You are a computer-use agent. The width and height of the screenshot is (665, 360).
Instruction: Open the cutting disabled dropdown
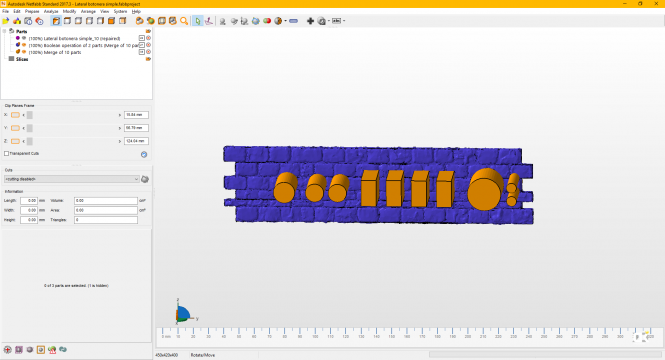pyautogui.click(x=72, y=179)
